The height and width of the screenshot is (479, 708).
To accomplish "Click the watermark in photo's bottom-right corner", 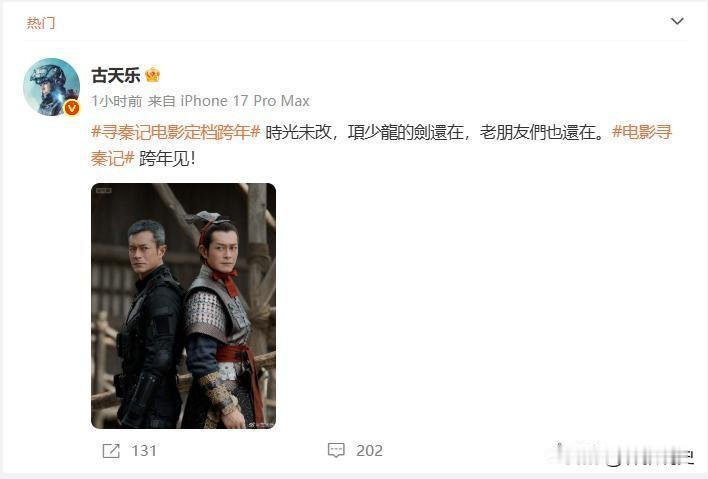I will pyautogui.click(x=261, y=424).
